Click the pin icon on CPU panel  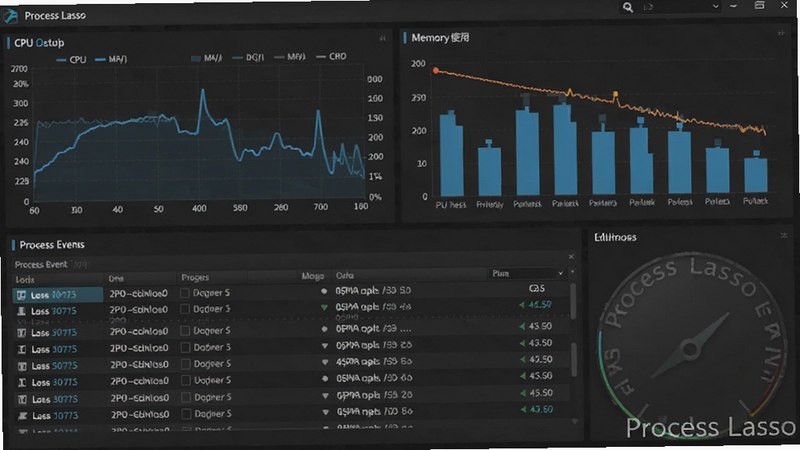382,38
